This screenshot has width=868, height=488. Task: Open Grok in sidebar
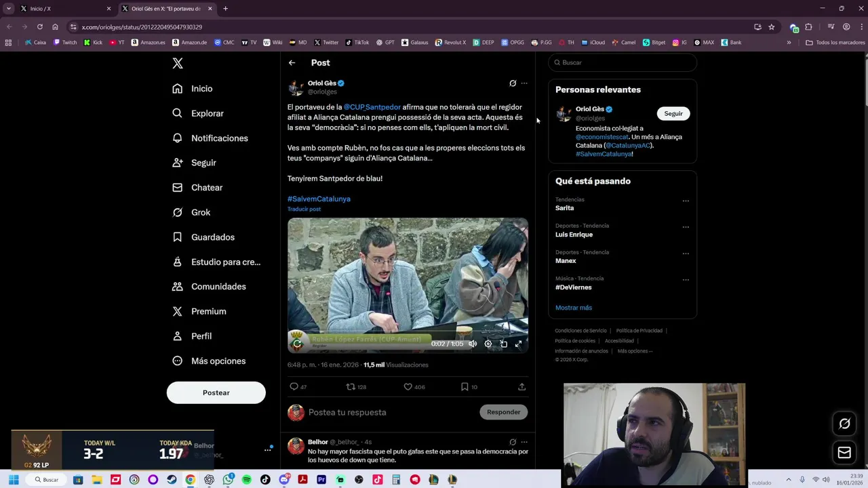pyautogui.click(x=191, y=212)
